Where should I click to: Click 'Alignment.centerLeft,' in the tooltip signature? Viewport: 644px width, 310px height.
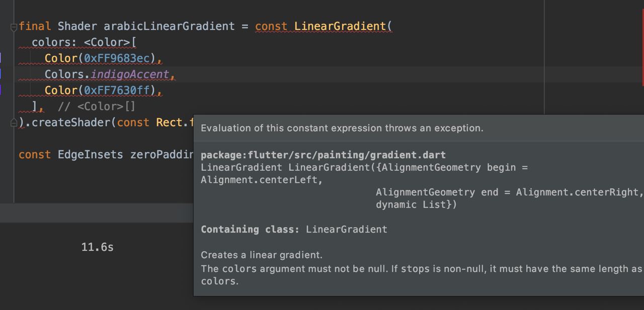262,180
